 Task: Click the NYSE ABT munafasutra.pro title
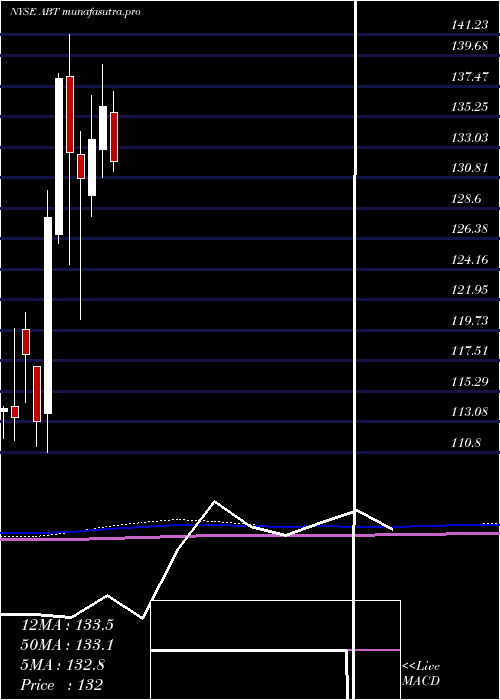[75, 12]
